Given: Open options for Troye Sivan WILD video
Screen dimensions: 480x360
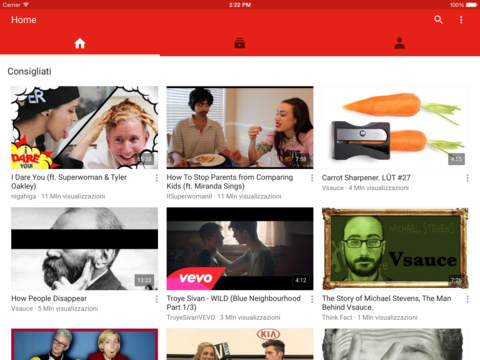Looking at the screenshot, I should tap(312, 299).
